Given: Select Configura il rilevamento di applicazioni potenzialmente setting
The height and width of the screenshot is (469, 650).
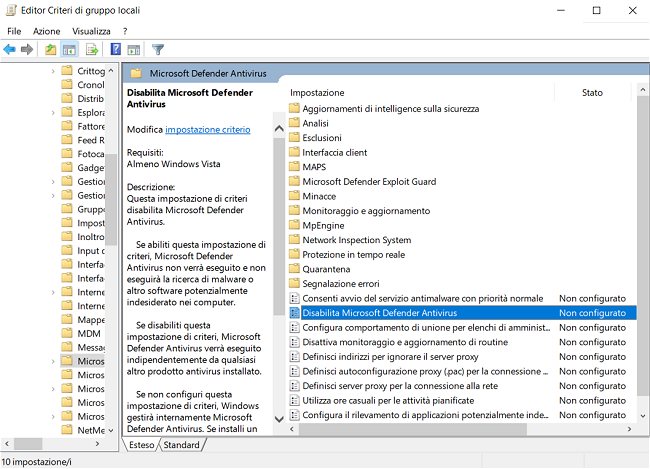Looking at the screenshot, I should [x=462, y=415].
